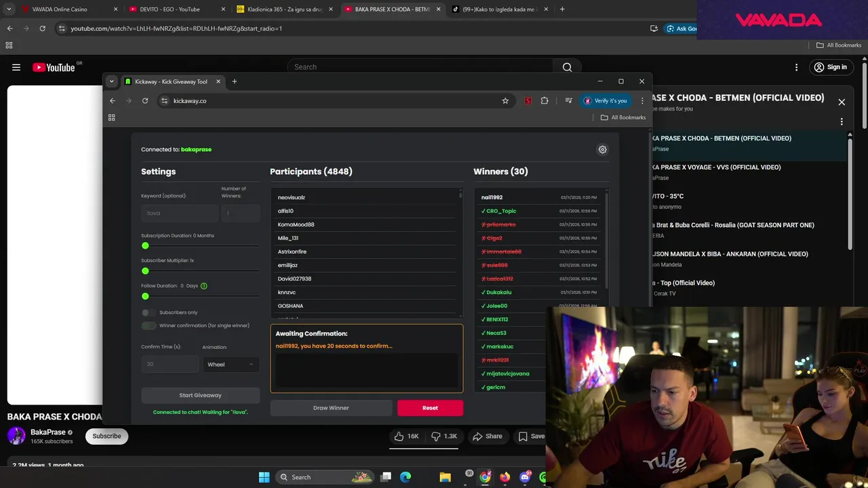868x488 pixels.
Task: Subscribe to BakaPrase channel
Action: coord(106,436)
